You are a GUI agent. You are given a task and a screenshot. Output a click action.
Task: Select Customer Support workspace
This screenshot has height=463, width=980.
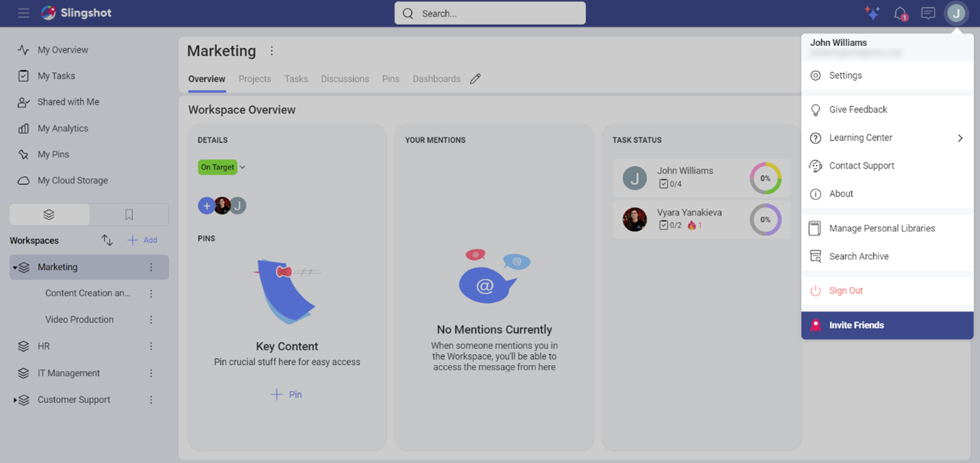click(74, 400)
